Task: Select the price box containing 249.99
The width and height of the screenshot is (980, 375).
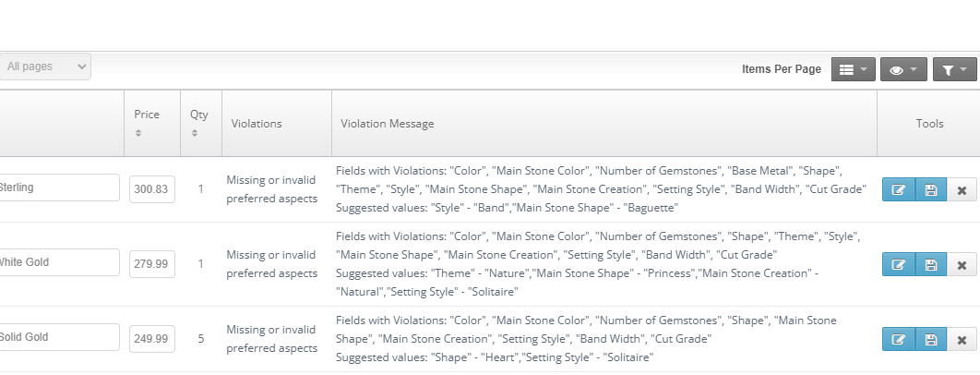Action: [151, 338]
